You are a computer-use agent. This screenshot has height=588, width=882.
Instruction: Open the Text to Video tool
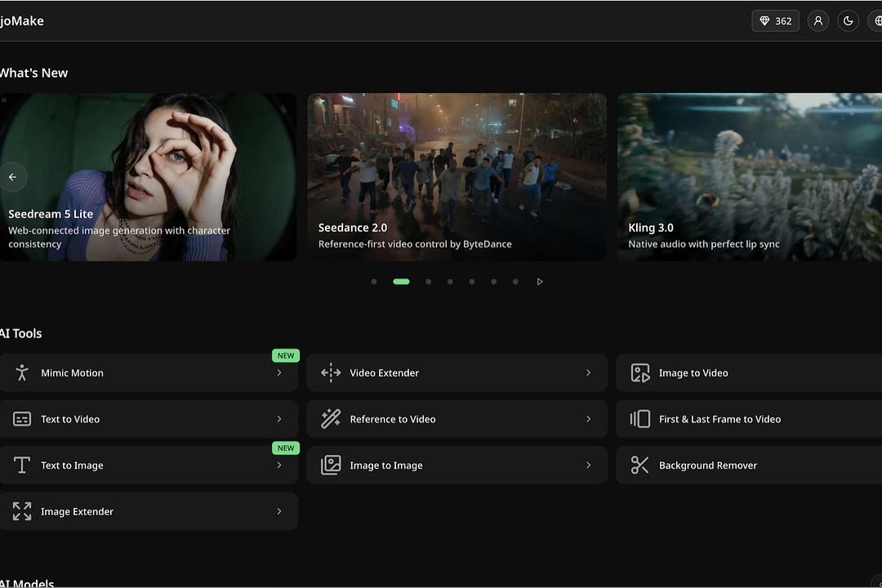(x=149, y=419)
